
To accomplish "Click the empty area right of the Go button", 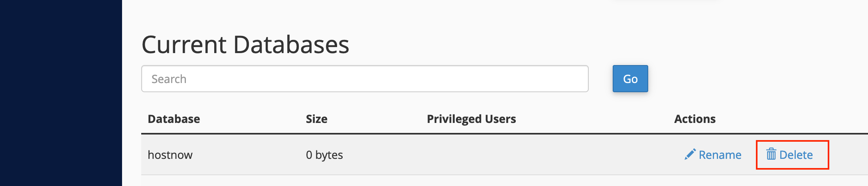I will pyautogui.click(x=758, y=79).
